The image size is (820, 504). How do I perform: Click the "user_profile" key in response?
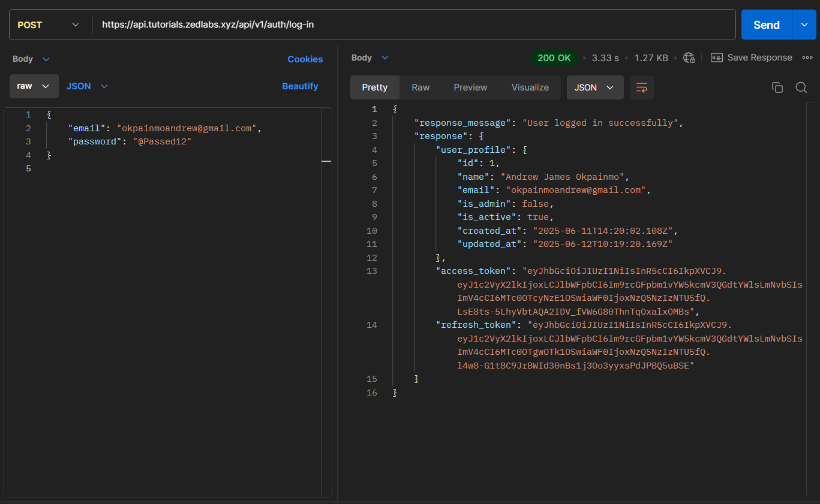tap(473, 150)
